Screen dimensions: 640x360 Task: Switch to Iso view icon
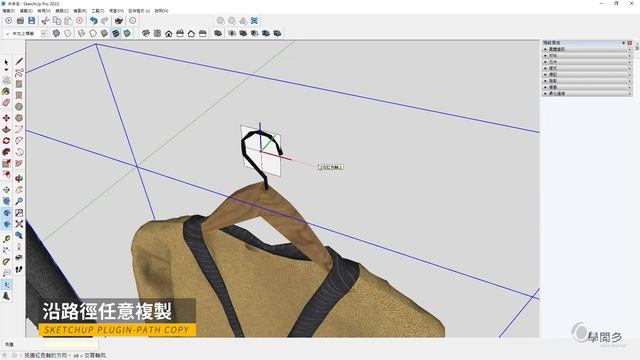146,33
